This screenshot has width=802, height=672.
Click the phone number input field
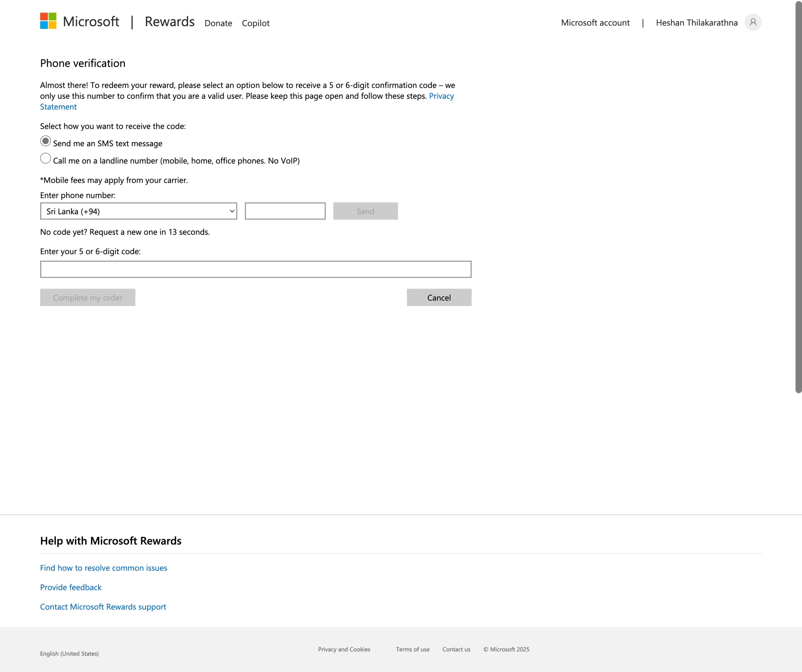(x=285, y=211)
